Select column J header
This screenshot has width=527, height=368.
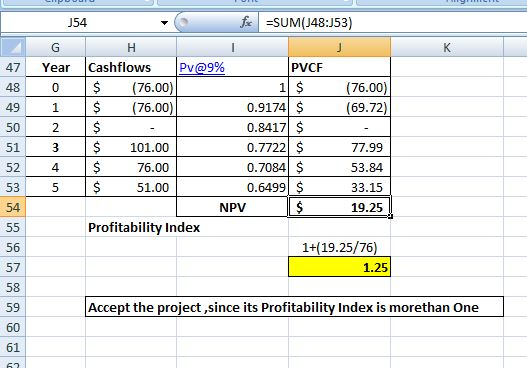coord(339,47)
